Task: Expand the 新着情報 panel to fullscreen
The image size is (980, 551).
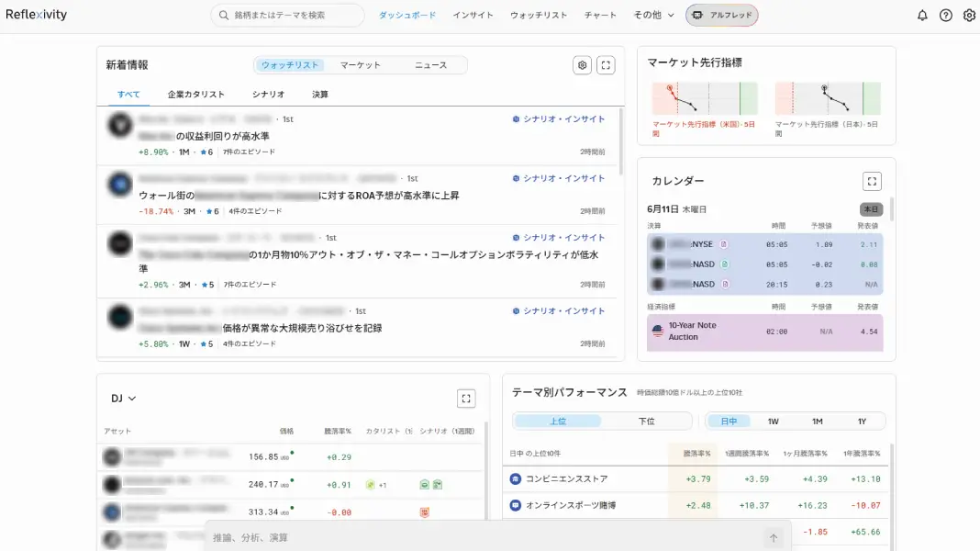Action: (x=606, y=65)
